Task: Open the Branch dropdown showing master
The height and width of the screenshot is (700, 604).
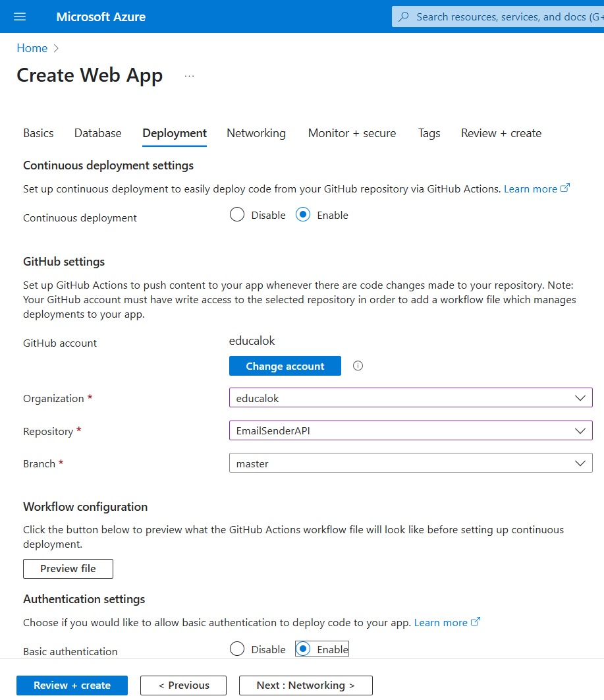Action: [411, 463]
